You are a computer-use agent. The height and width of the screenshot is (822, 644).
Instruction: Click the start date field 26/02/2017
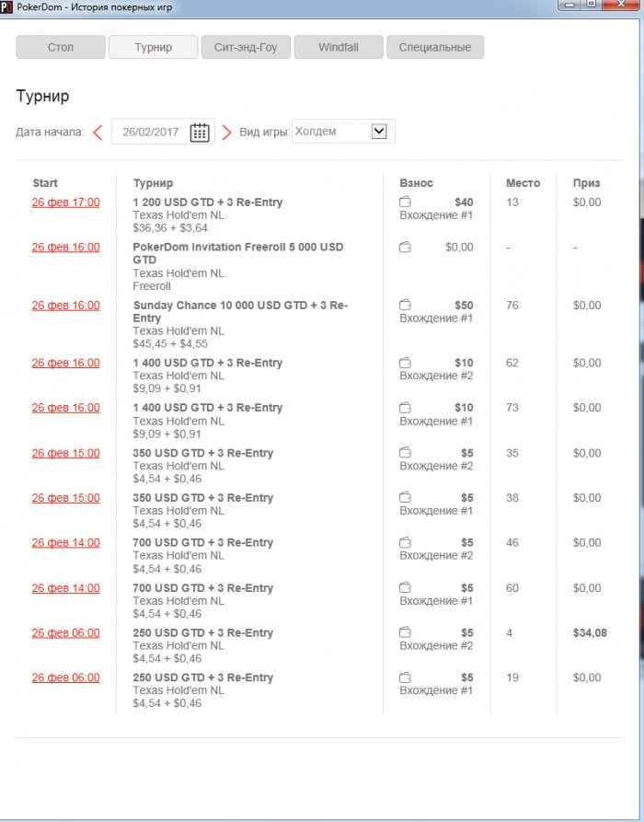click(150, 133)
